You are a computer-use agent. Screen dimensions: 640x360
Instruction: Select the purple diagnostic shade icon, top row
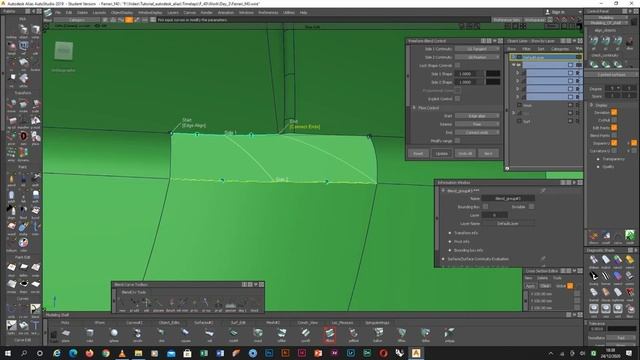pos(618,260)
